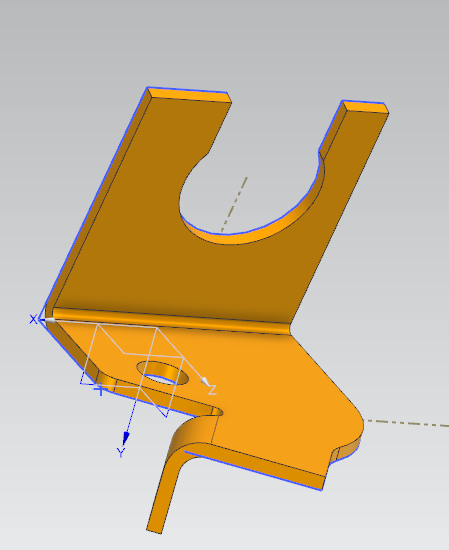Click the Y axis label below the arrow
Screen dimensions: 449x550
coord(121,452)
